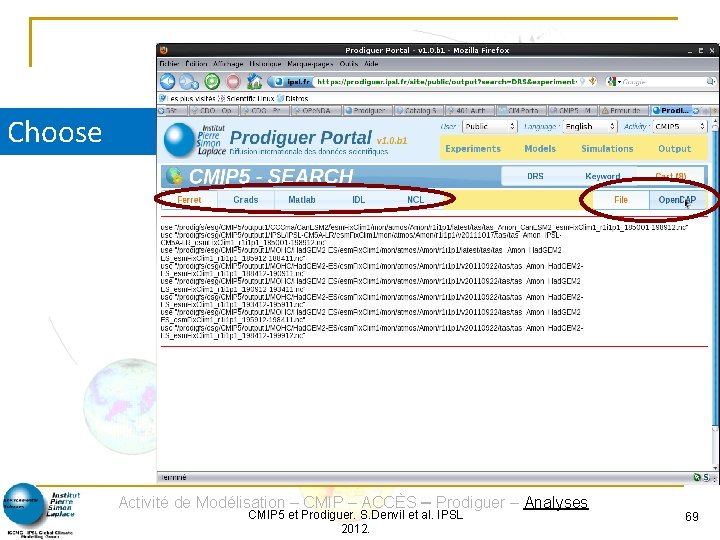Select the DRS search tab
720x540 pixels.
tap(535, 176)
